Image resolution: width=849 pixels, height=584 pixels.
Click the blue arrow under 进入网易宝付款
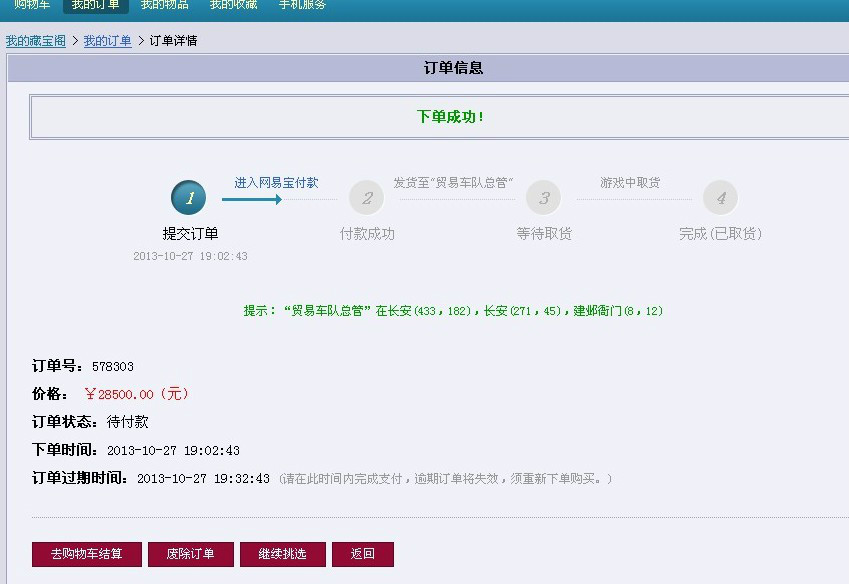point(251,200)
